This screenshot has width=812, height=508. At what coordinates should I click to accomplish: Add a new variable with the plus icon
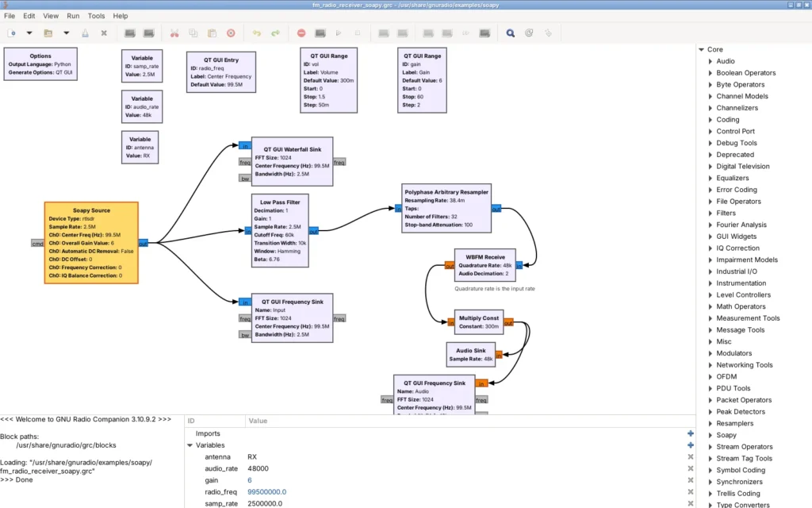691,445
